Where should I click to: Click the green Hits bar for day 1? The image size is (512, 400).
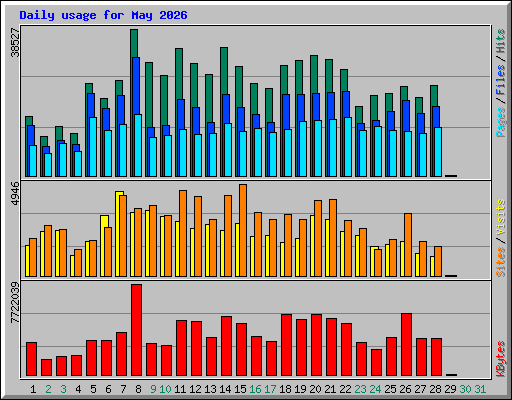click(x=29, y=121)
